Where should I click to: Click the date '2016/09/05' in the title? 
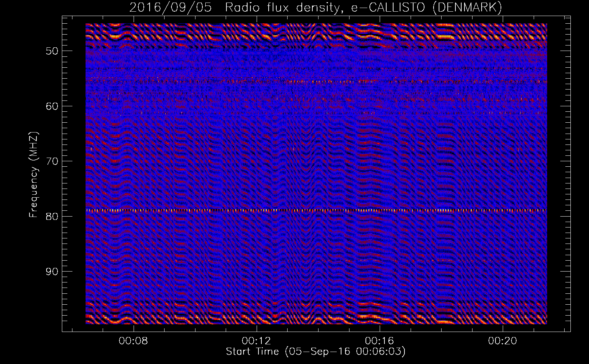pos(171,7)
